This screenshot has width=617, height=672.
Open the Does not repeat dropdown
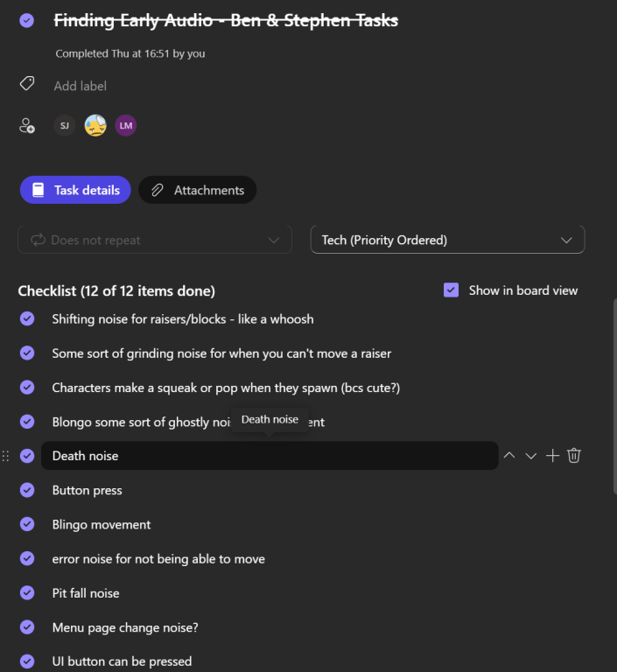point(155,240)
